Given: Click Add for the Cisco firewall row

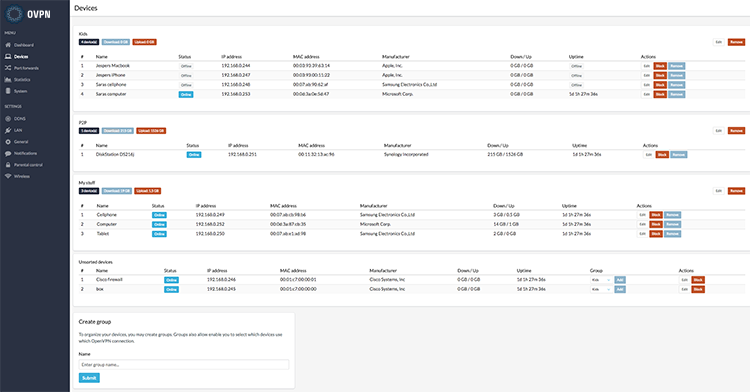Looking at the screenshot, I should (620, 280).
